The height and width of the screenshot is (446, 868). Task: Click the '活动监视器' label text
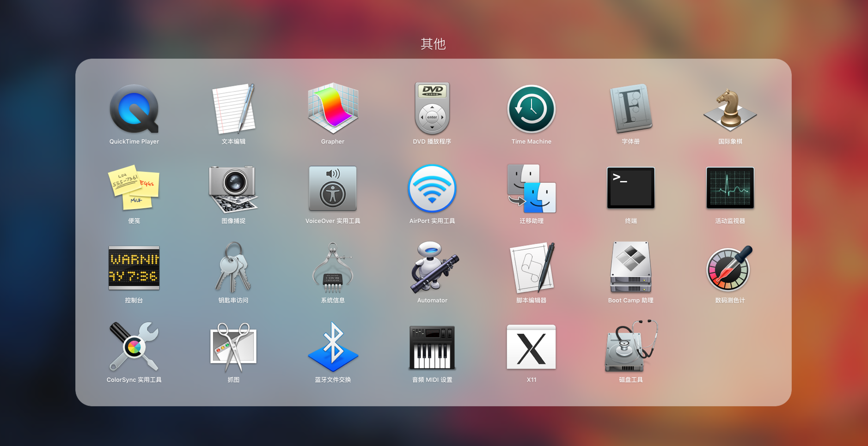pyautogui.click(x=730, y=221)
